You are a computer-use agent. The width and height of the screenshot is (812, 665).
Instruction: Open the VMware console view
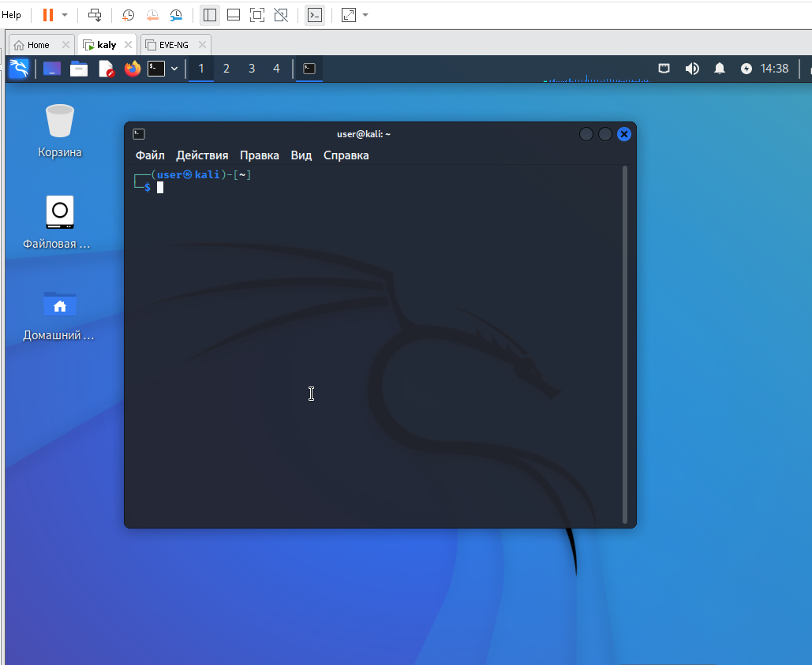coord(315,15)
